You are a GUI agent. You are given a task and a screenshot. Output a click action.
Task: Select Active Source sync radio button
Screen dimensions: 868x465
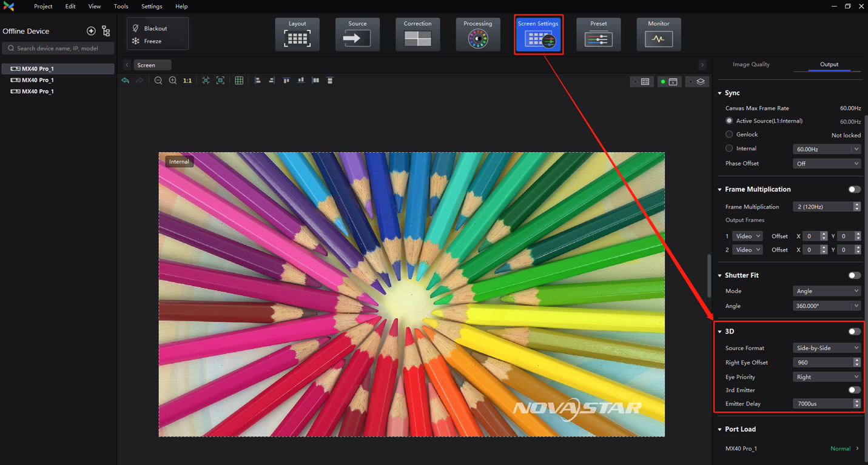729,121
